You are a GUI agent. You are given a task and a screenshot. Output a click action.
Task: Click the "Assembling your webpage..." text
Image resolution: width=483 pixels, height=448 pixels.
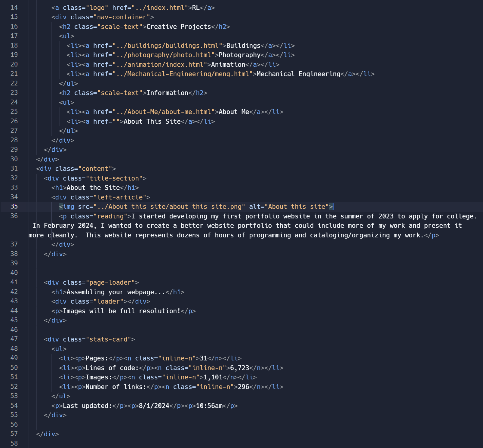116,292
